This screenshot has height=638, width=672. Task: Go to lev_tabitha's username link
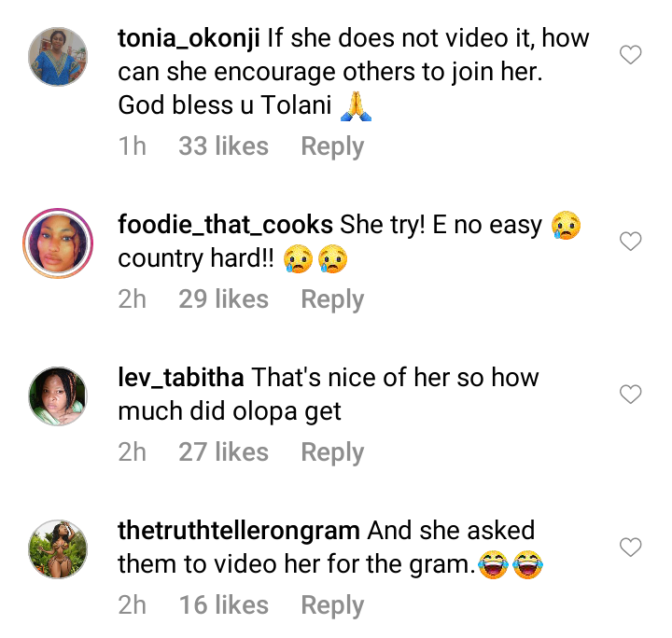[x=181, y=378]
